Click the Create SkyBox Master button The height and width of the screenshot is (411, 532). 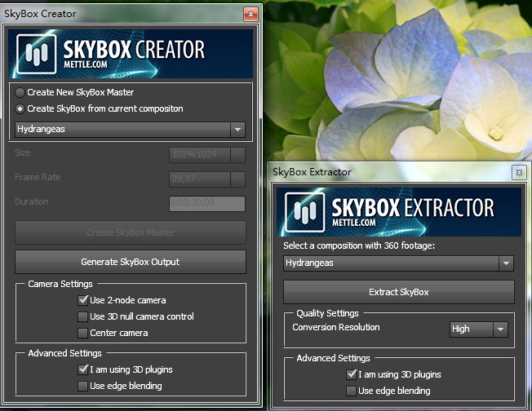[x=131, y=232]
